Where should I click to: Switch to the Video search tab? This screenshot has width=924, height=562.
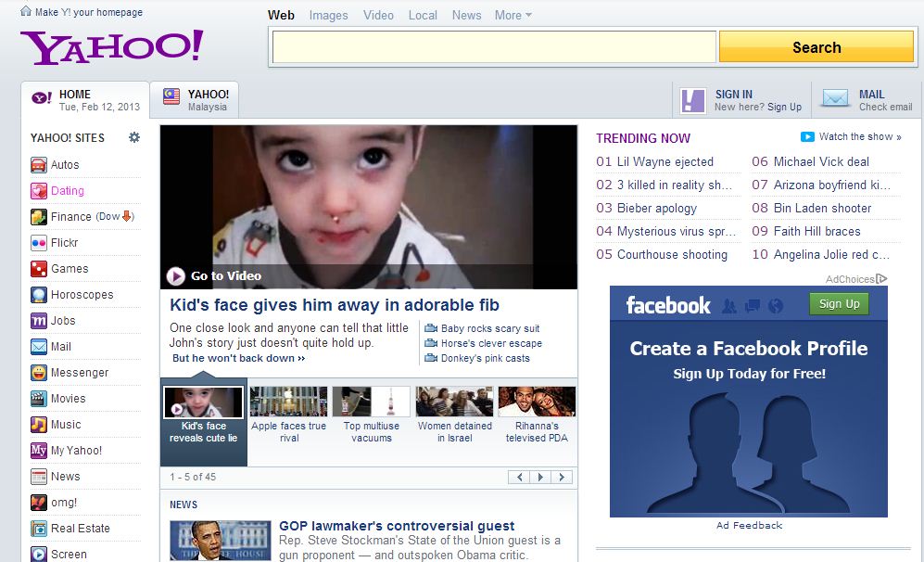378,16
